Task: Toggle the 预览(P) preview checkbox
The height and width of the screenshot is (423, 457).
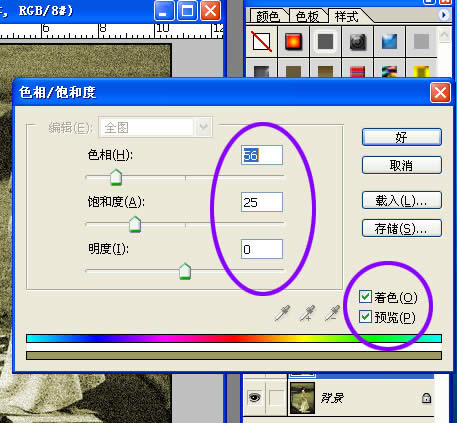Action: click(365, 316)
